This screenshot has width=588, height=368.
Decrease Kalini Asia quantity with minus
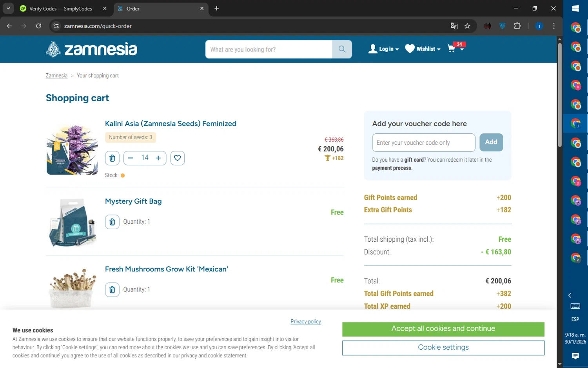tap(131, 158)
